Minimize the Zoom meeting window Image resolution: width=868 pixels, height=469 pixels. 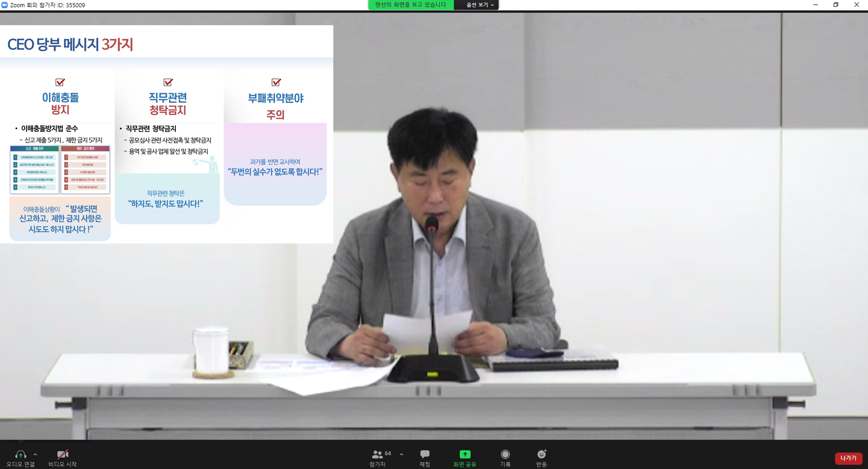815,5
